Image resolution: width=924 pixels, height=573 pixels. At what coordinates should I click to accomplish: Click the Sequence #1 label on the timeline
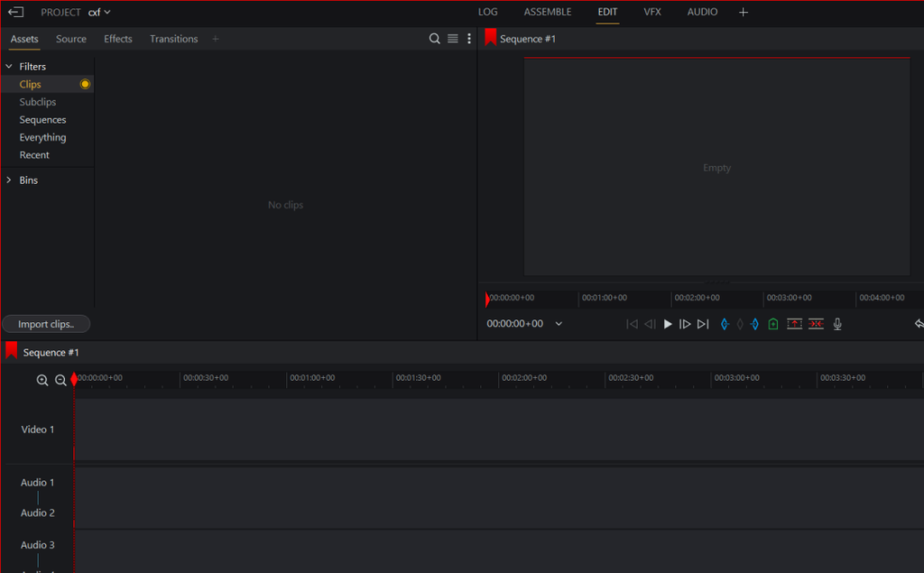51,353
